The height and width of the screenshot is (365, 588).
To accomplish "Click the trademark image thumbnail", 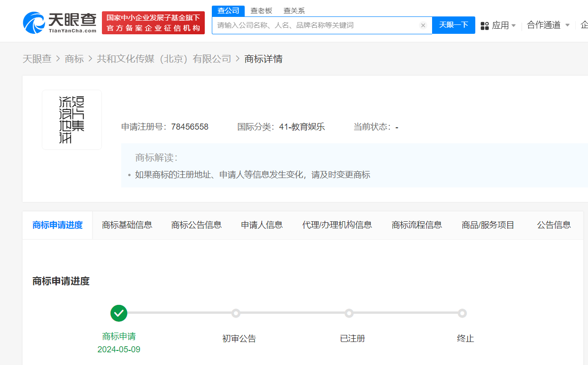I will 71,119.
